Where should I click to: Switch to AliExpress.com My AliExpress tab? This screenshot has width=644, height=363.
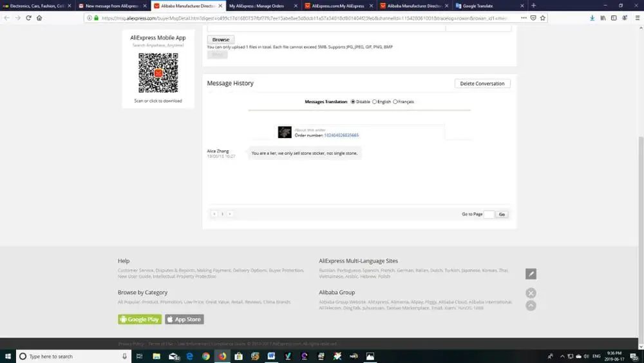pyautogui.click(x=338, y=6)
